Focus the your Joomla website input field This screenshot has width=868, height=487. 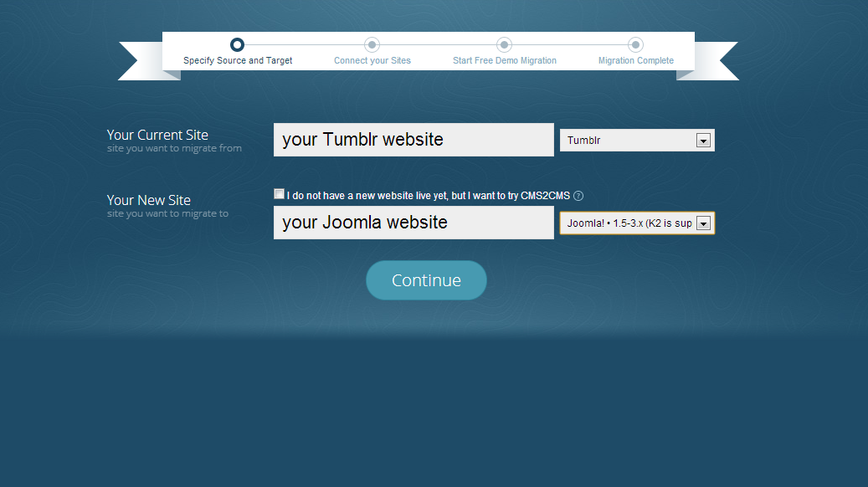[413, 223]
